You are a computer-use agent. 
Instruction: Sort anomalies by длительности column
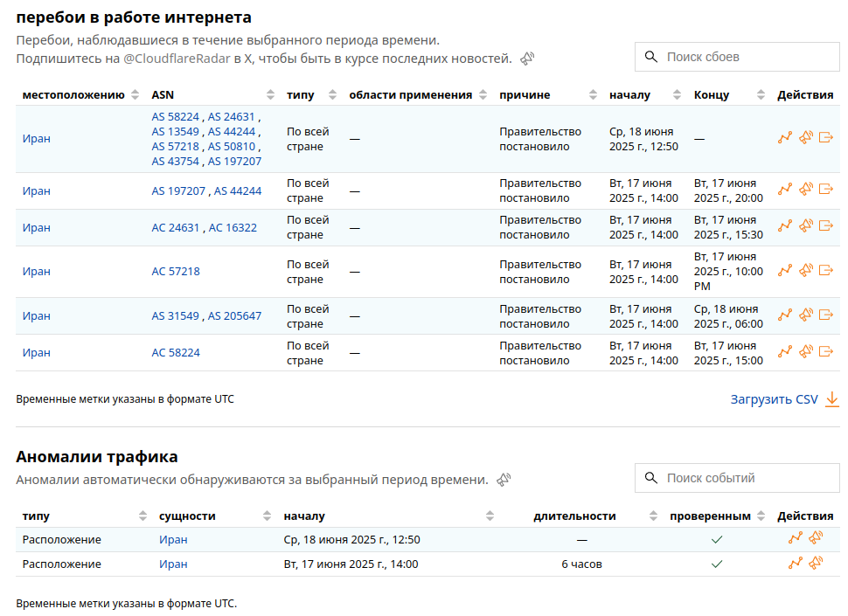click(653, 516)
